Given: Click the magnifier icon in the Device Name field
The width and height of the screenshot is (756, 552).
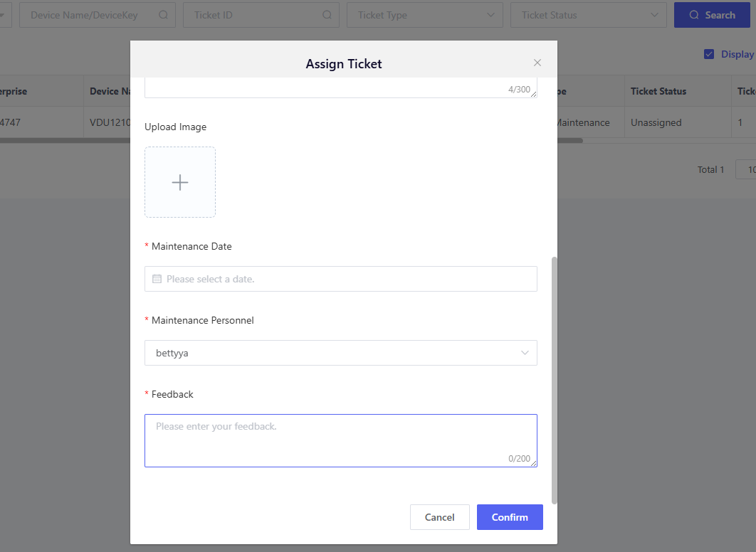Looking at the screenshot, I should click(x=163, y=15).
